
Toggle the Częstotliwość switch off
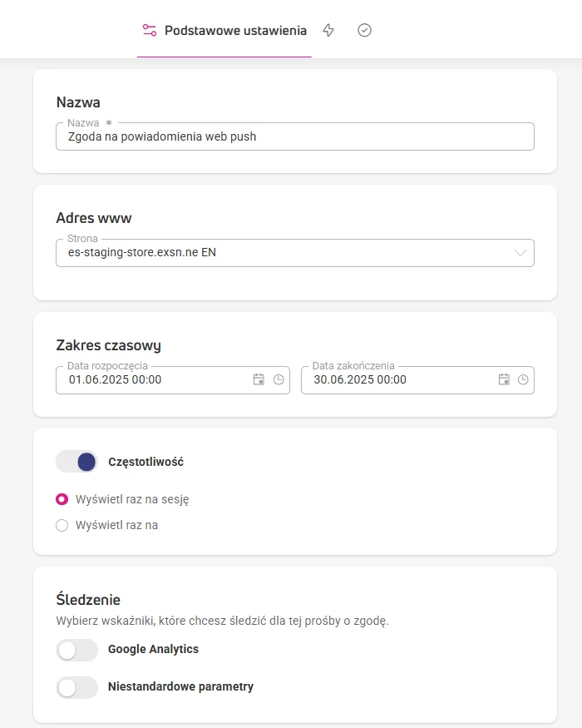[76, 462]
